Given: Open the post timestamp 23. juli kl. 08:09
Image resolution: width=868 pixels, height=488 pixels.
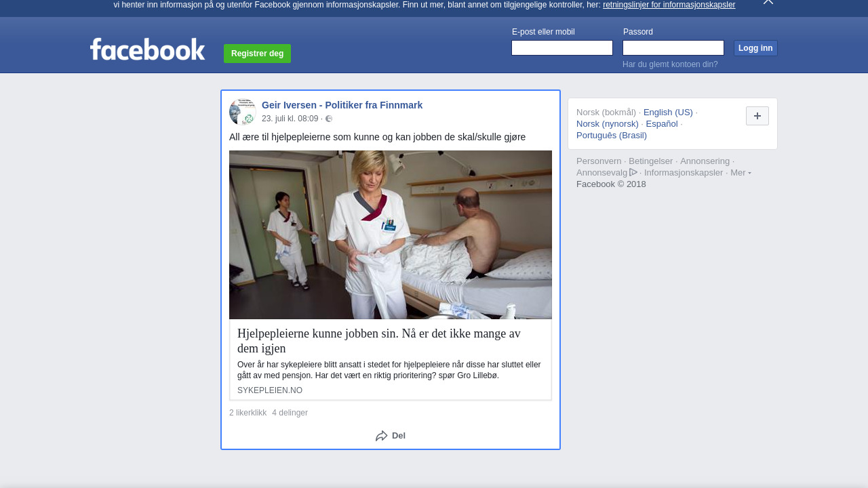Looking at the screenshot, I should [290, 119].
